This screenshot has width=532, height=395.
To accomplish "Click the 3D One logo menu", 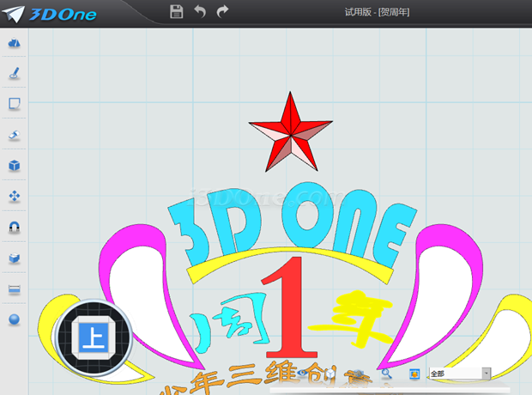I will point(53,15).
